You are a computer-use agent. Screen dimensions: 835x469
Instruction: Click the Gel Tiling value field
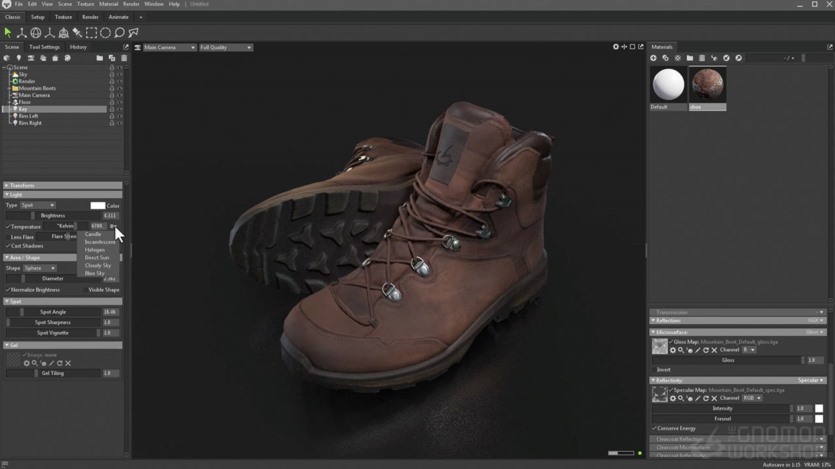pos(111,373)
